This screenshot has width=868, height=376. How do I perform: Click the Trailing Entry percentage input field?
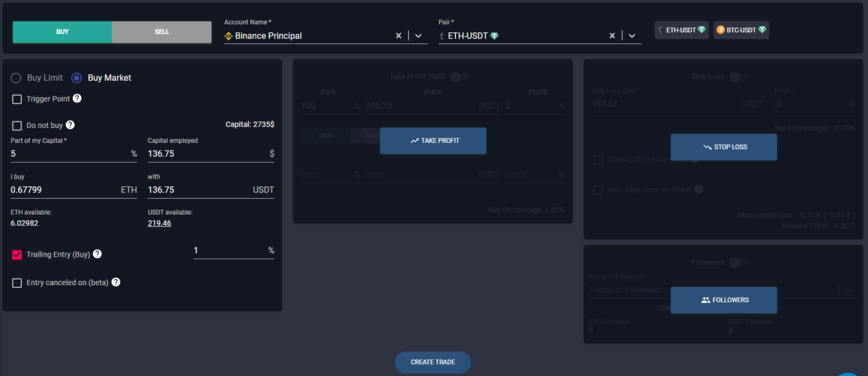click(x=233, y=250)
